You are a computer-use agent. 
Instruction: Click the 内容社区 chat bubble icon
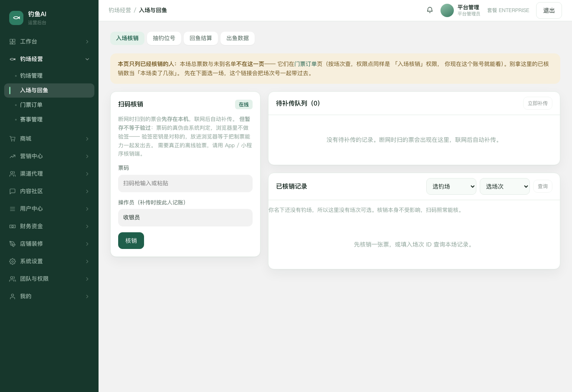coord(13,191)
